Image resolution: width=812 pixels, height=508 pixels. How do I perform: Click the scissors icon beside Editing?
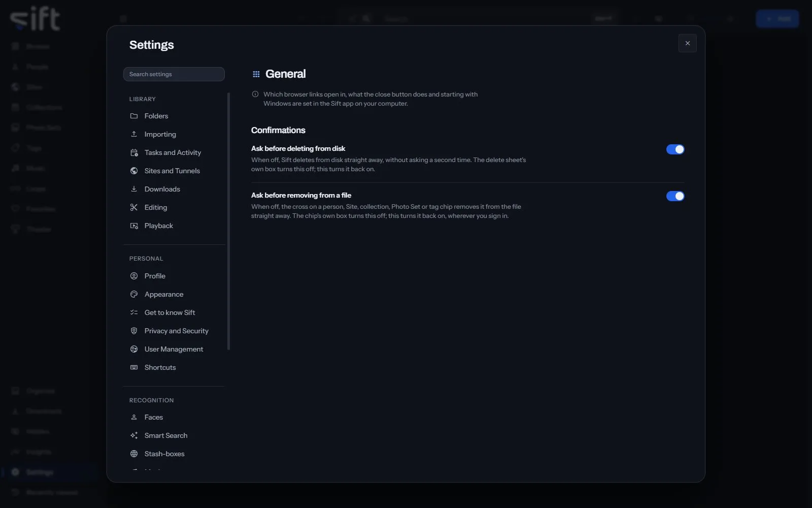coord(134,207)
